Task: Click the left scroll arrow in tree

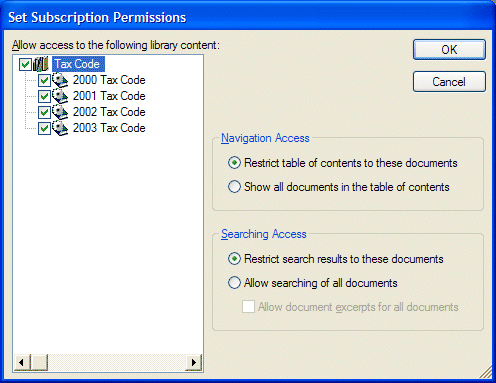Action: 22,362
